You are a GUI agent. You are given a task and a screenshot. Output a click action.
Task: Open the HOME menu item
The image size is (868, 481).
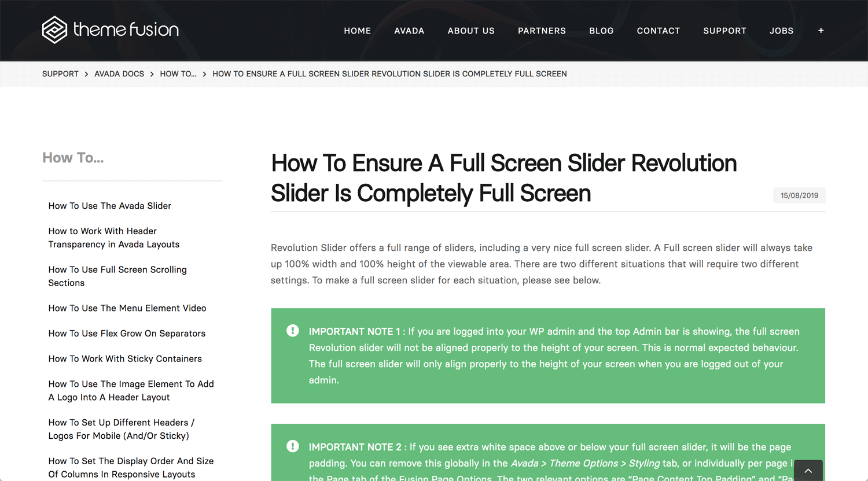pyautogui.click(x=358, y=31)
